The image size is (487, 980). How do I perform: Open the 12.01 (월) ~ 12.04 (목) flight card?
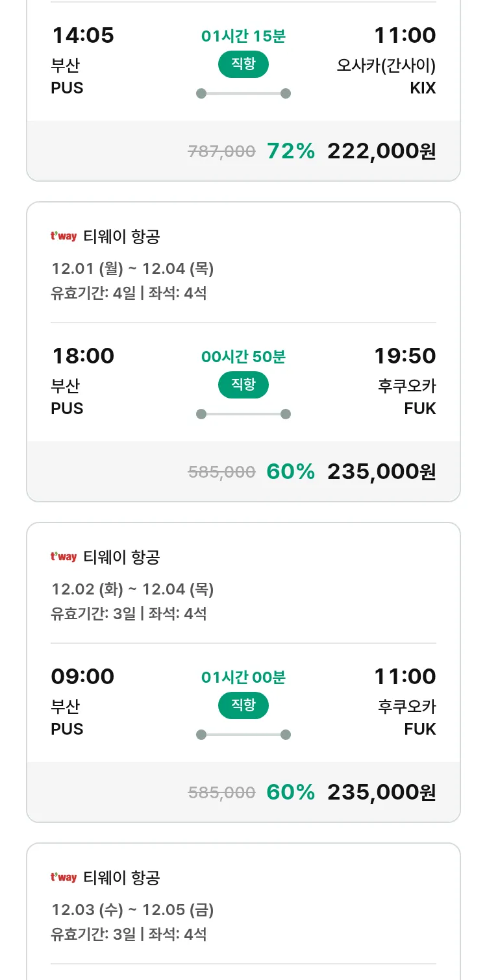[132, 269]
